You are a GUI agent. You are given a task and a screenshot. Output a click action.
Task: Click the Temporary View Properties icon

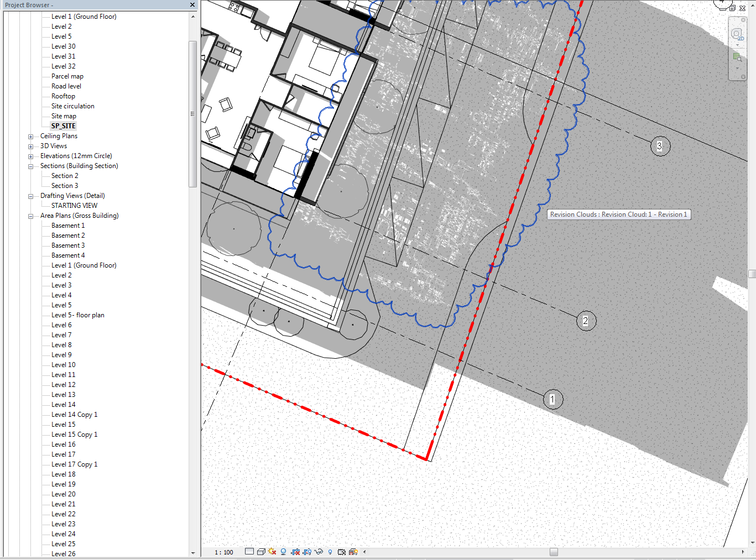pos(341,551)
